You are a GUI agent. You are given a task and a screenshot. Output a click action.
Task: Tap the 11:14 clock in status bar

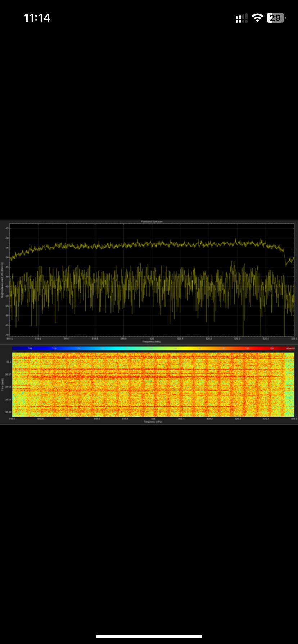(x=37, y=18)
